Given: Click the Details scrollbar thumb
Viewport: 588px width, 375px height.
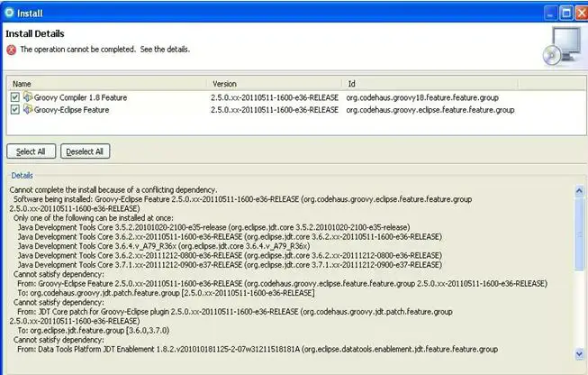Looking at the screenshot, I should tap(579, 233).
